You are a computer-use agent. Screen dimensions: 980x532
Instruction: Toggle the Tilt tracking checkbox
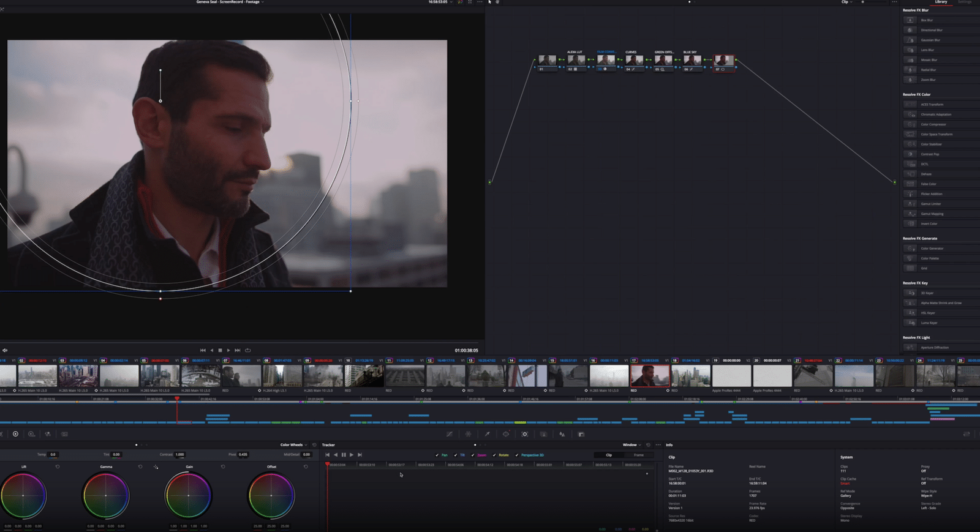[x=456, y=455]
